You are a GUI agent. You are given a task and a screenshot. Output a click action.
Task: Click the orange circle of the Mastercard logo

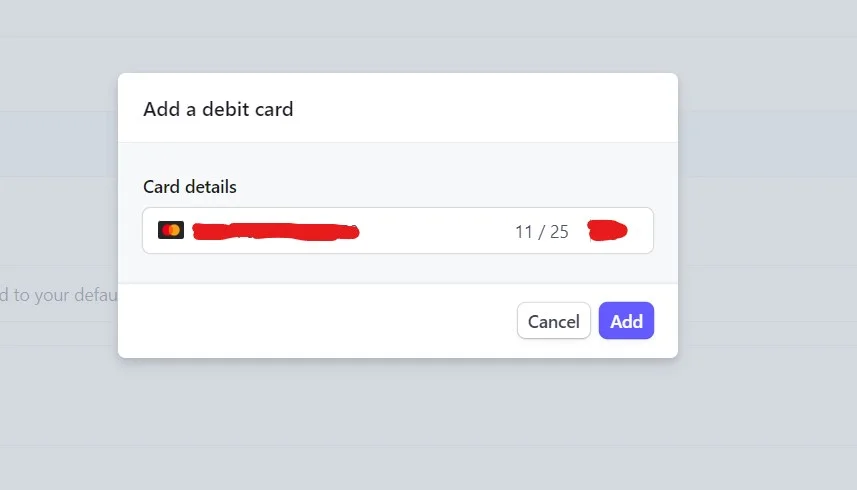(175, 231)
